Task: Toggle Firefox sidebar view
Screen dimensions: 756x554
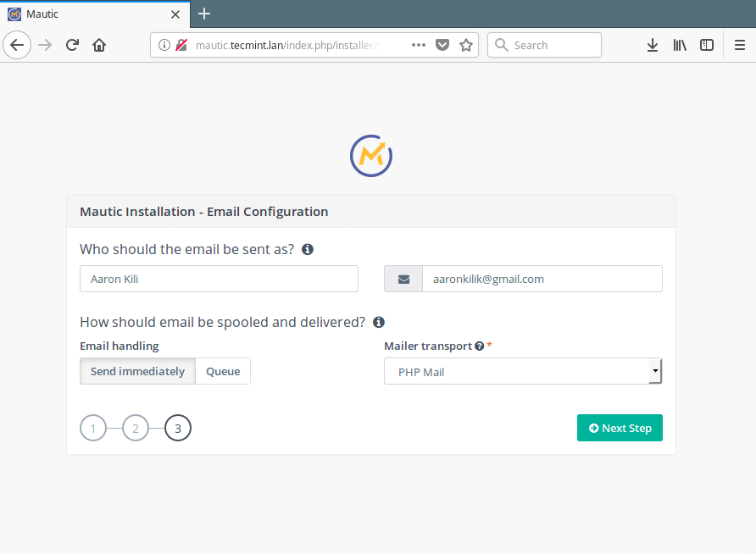Action: [x=706, y=45]
